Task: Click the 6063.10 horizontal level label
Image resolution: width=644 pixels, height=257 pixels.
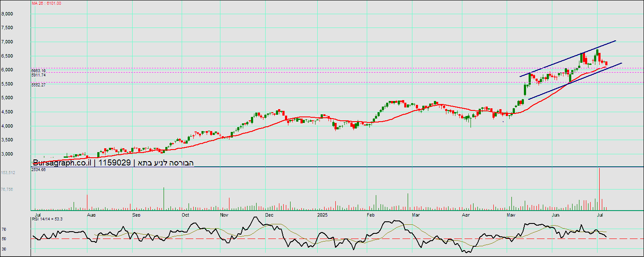Action: [x=39, y=70]
